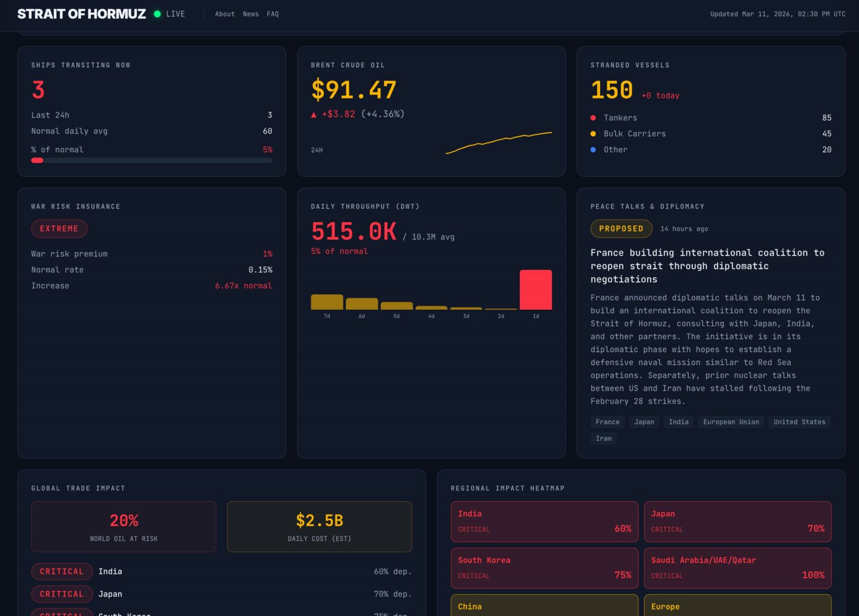The image size is (859, 616).
Task: Click the percent of normal progress bar
Action: (x=152, y=160)
